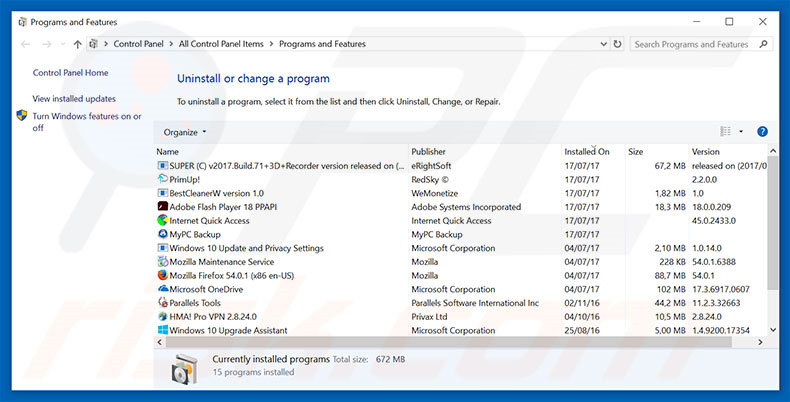Open Control Panel Home link
Screen dimensions: 790x402
coord(71,73)
